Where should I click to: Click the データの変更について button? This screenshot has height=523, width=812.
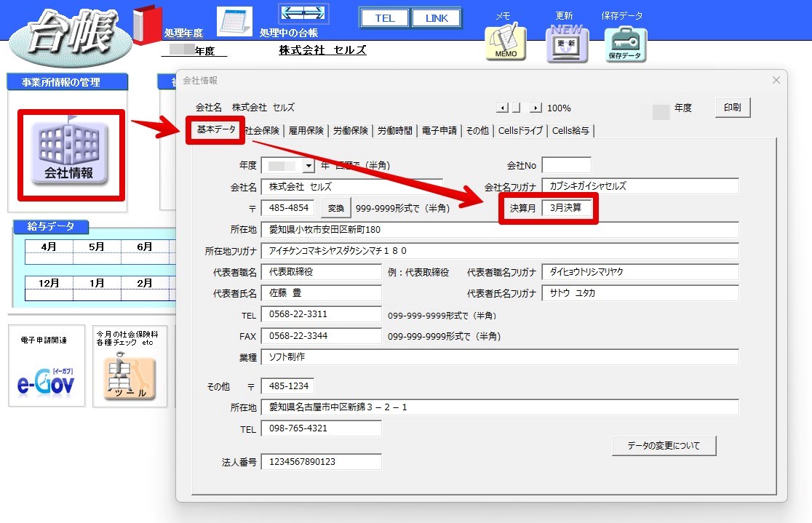(x=664, y=445)
